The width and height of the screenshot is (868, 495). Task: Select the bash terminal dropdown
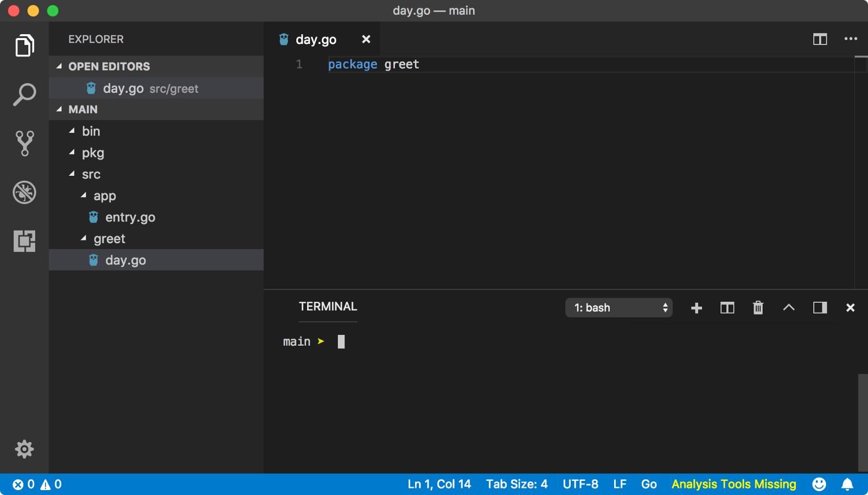click(x=619, y=308)
